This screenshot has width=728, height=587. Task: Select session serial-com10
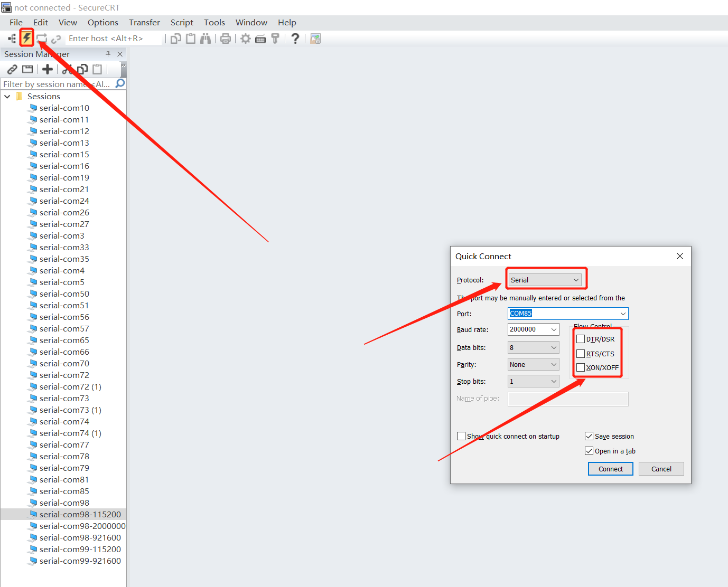pos(64,108)
